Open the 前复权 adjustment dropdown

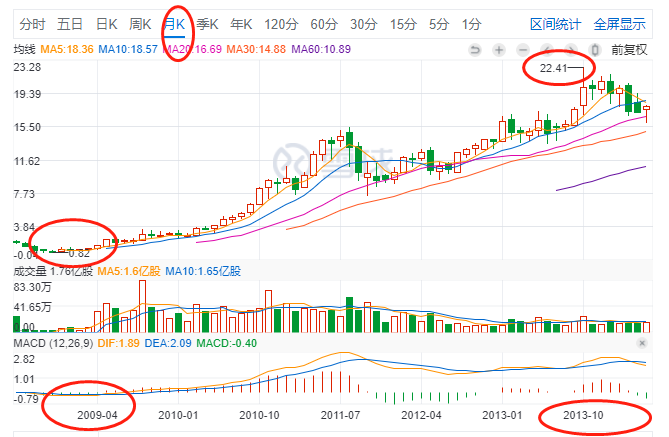[x=630, y=48]
